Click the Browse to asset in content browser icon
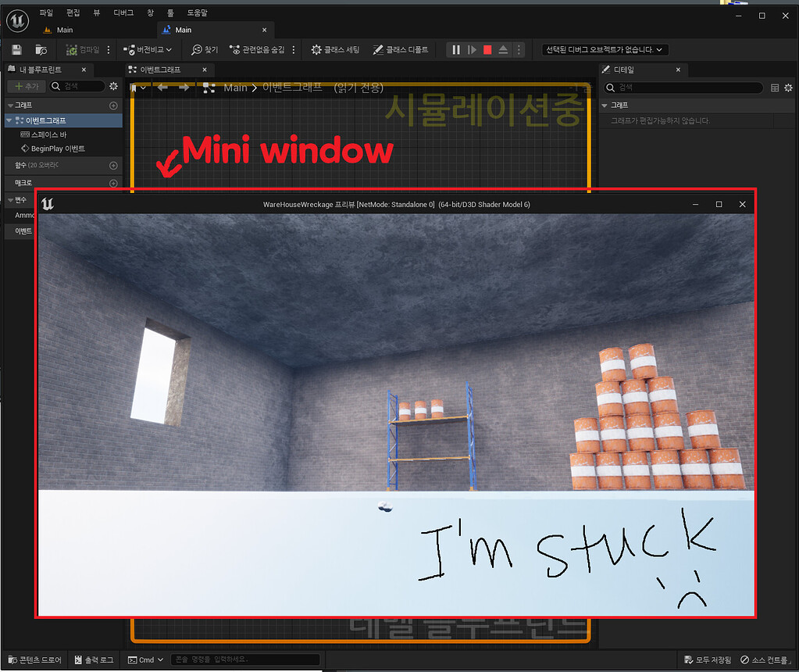The width and height of the screenshot is (799, 672). [41, 49]
